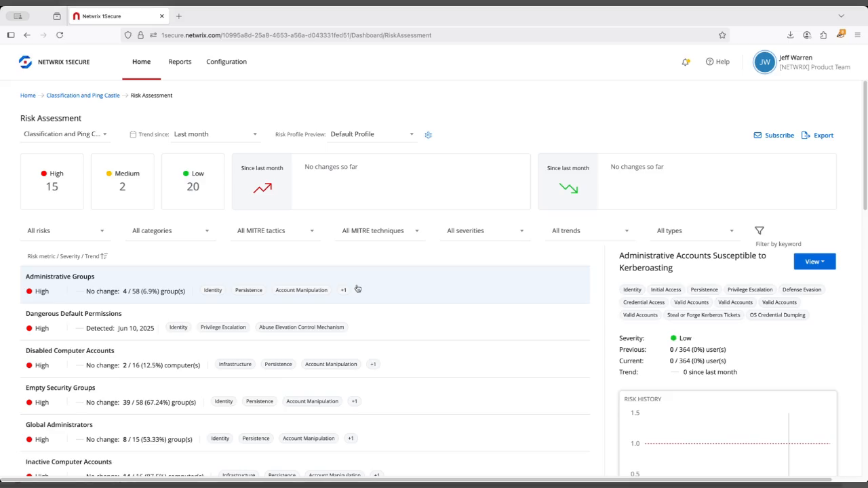The width and height of the screenshot is (868, 488).
Task: Expand the All severities filter
Action: coord(485,230)
